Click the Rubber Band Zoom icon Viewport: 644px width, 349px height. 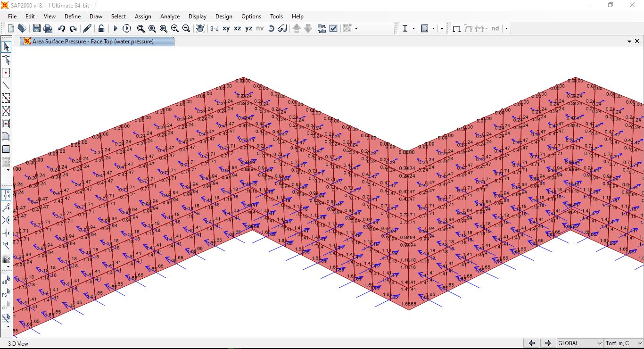pyautogui.click(x=141, y=28)
